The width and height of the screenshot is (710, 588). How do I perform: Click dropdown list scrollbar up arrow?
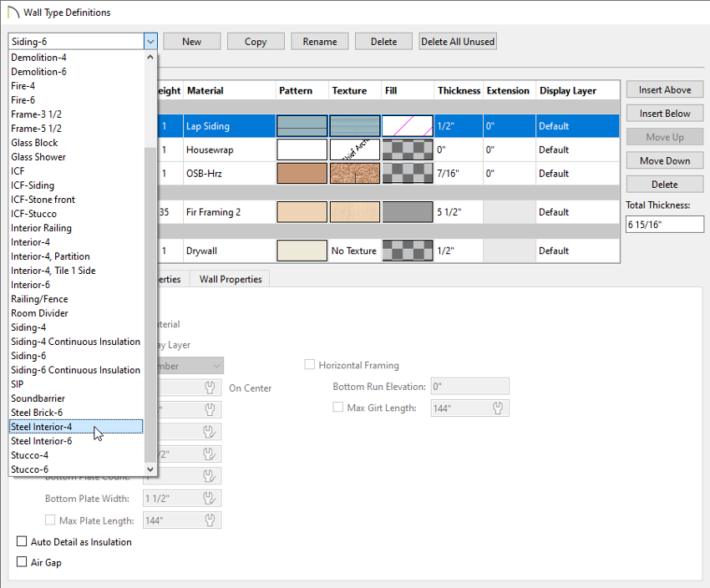pos(150,57)
